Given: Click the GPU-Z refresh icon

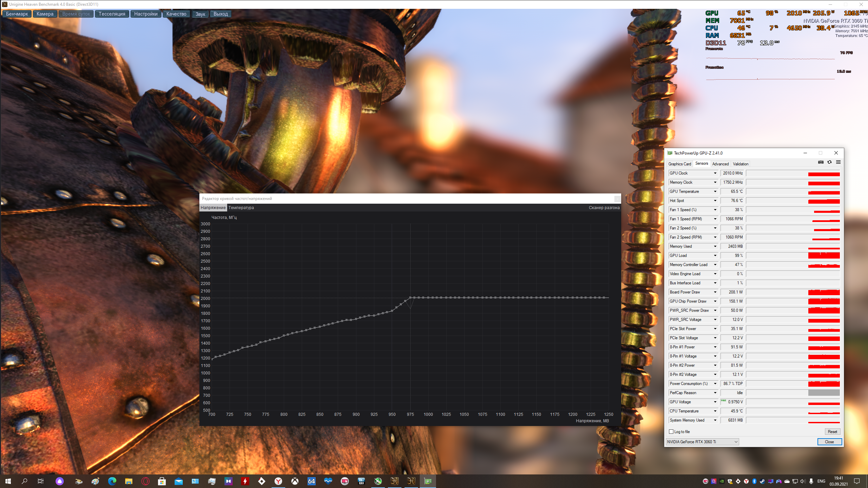Looking at the screenshot, I should 829,162.
